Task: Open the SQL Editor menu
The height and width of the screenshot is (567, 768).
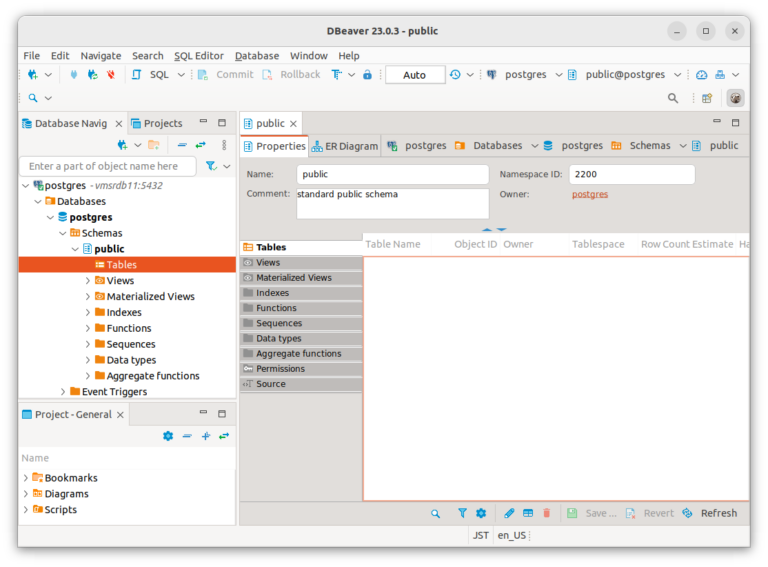Action: tap(198, 56)
